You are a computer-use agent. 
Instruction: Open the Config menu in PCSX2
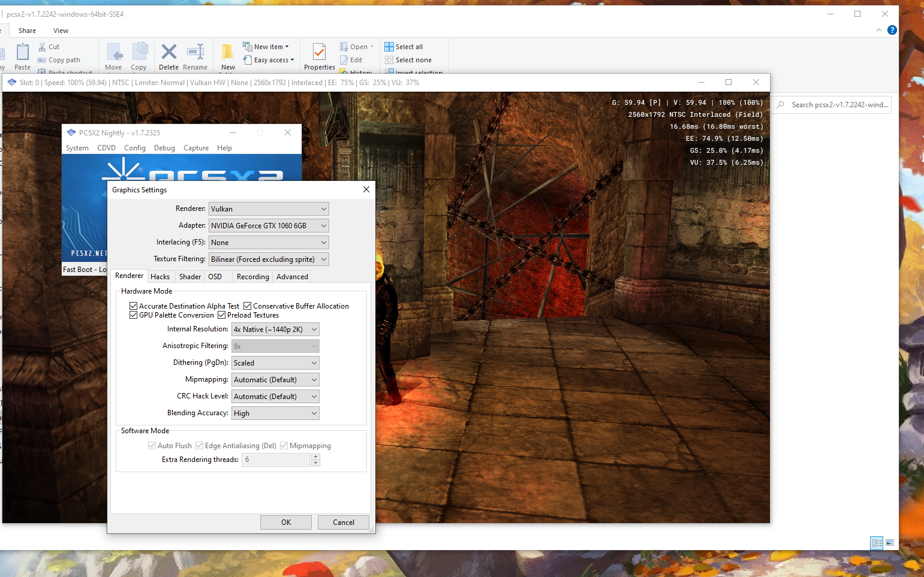(x=134, y=147)
